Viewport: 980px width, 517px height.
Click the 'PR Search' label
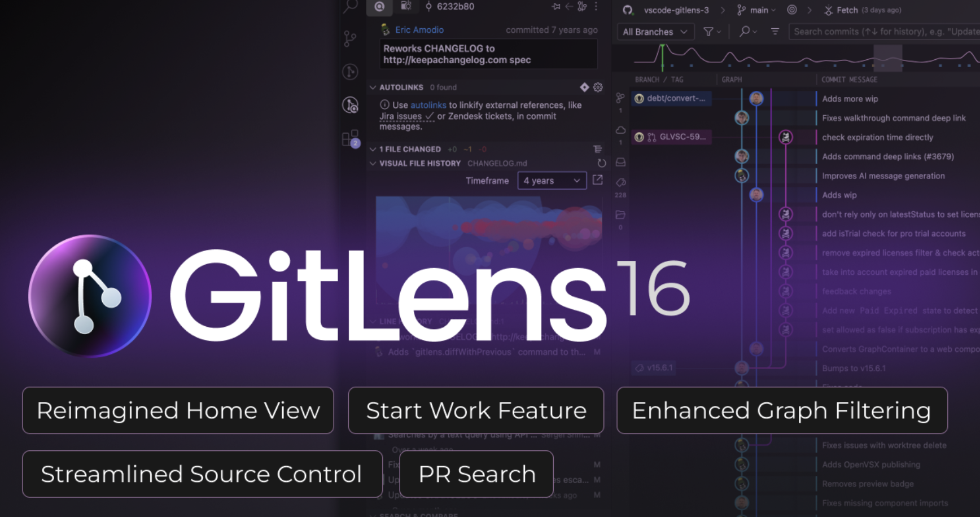(x=476, y=474)
